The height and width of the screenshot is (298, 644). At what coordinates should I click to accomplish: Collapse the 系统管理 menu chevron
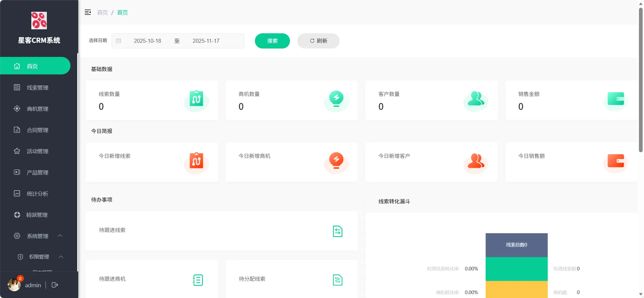click(x=60, y=236)
